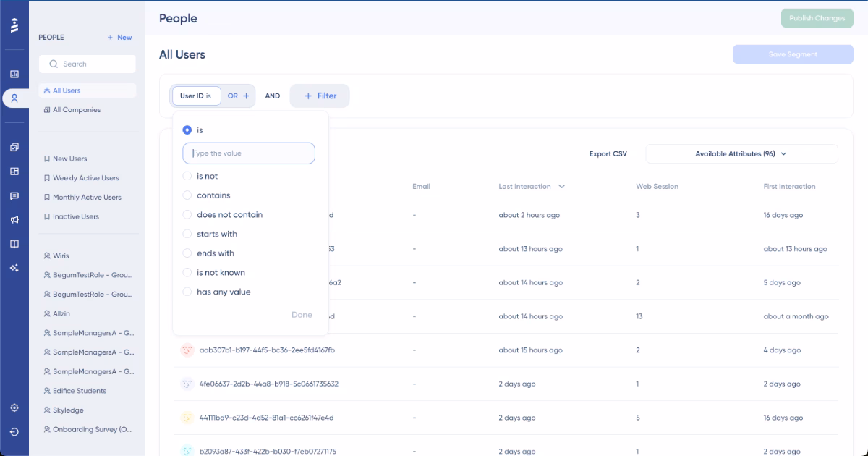Select the "is not" radio option
Screen dimensions: 868x456
[187, 176]
